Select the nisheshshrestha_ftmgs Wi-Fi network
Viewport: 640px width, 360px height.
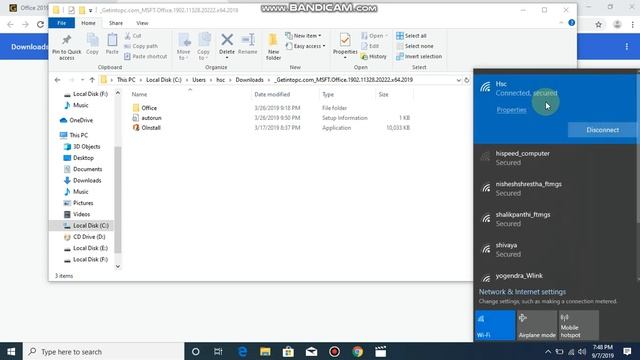point(555,189)
